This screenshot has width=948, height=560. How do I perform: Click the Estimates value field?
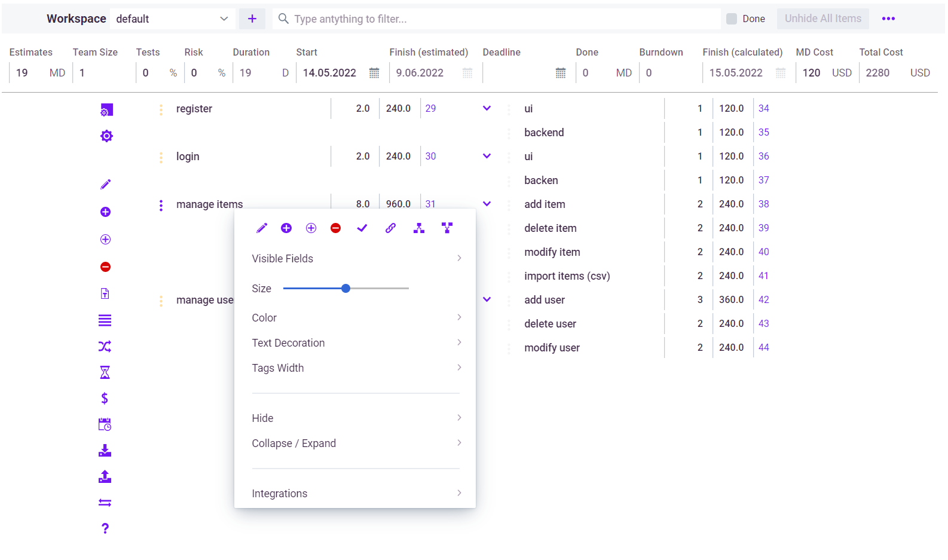(27, 73)
